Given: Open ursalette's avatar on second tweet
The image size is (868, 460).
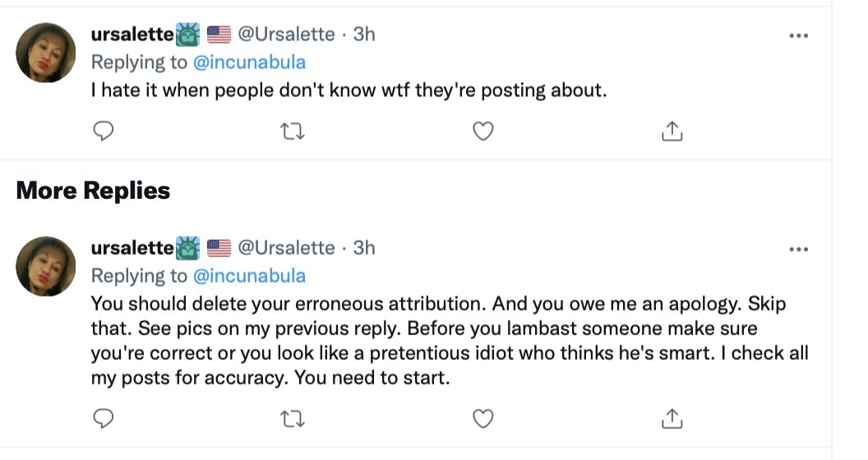Looking at the screenshot, I should [x=46, y=266].
